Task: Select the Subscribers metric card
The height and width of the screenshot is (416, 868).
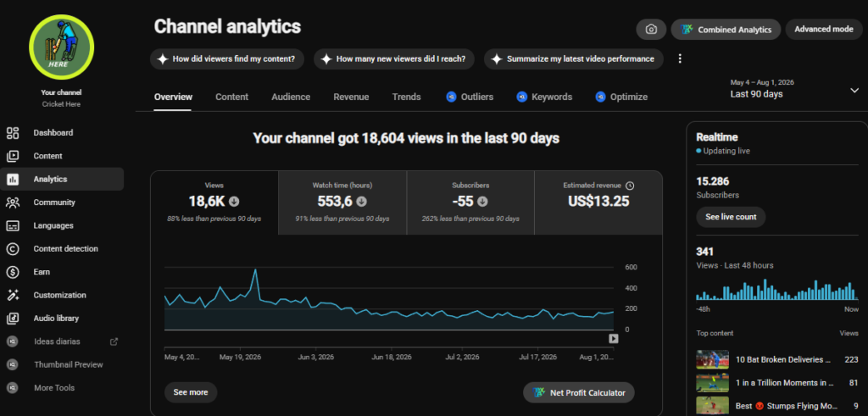Action: point(470,202)
